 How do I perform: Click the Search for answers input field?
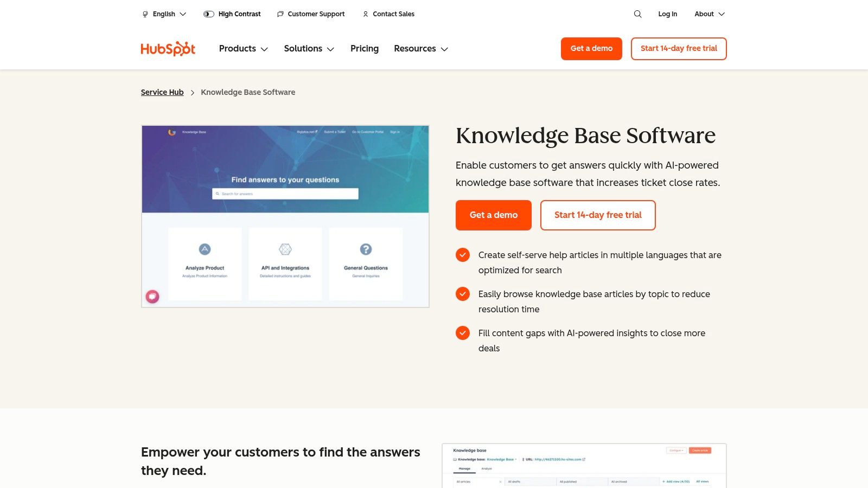pos(285,194)
